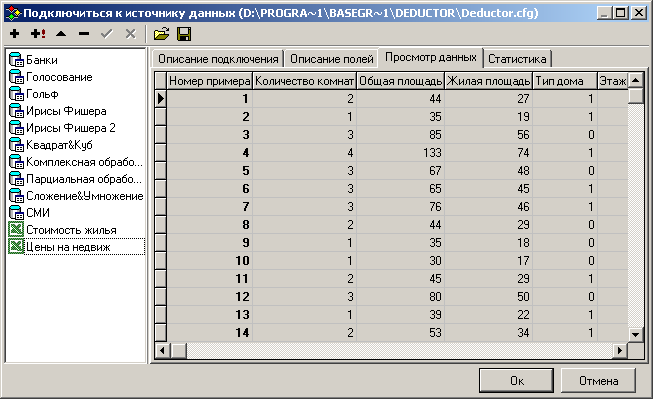Click the Номер примера column header
Screen dimensions: 653x399
(x=209, y=81)
